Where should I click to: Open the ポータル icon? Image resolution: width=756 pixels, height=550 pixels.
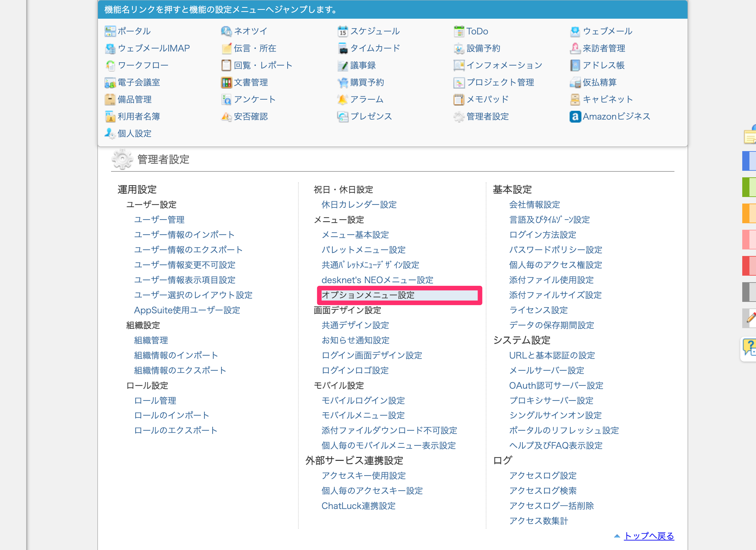(x=110, y=31)
